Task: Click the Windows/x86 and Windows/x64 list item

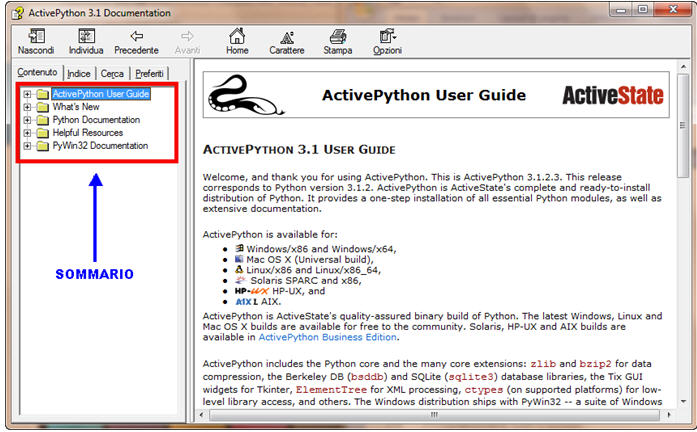Action: [x=315, y=249]
